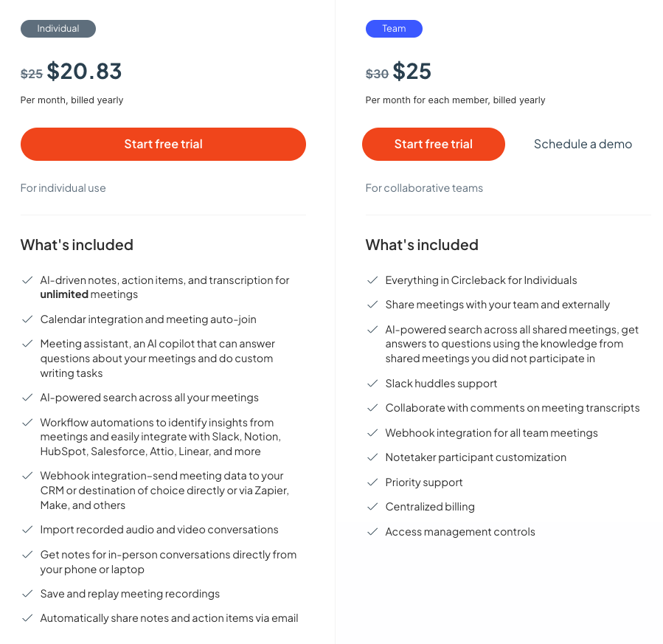Click checkmark beside Centralized billing
663x644 pixels.
[x=372, y=507]
